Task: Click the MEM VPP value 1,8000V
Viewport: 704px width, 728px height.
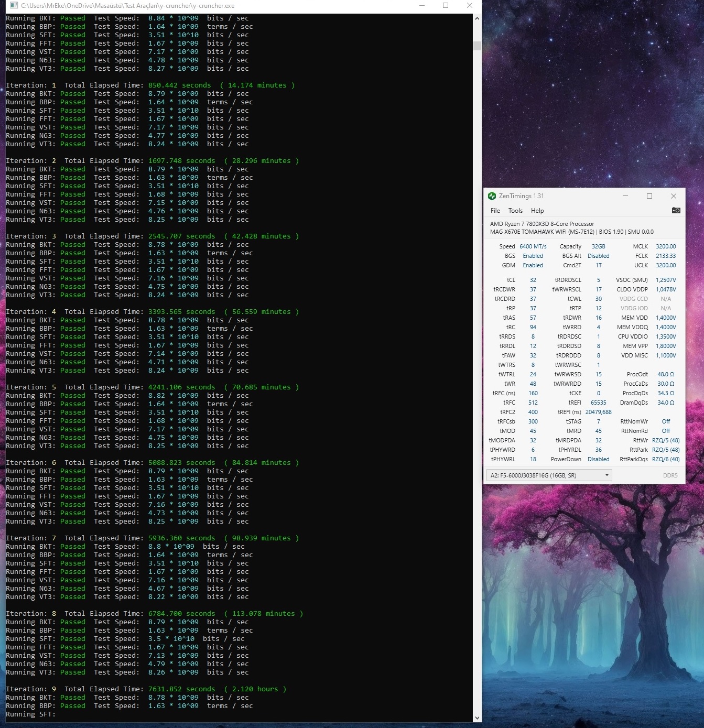Action: tap(666, 346)
